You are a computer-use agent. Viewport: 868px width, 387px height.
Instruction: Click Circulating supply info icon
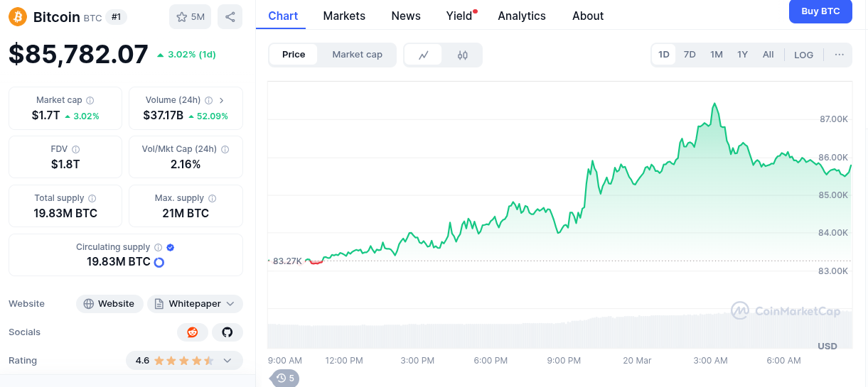158,247
